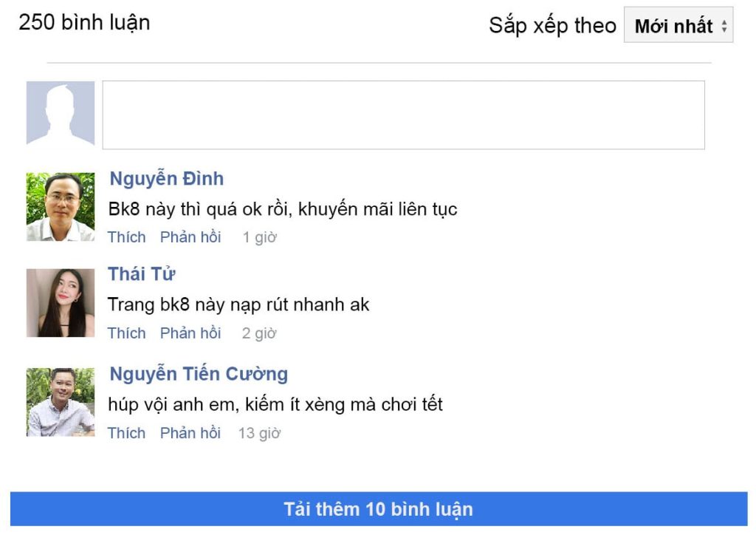Click the blank placeholder profile avatar

point(61,113)
